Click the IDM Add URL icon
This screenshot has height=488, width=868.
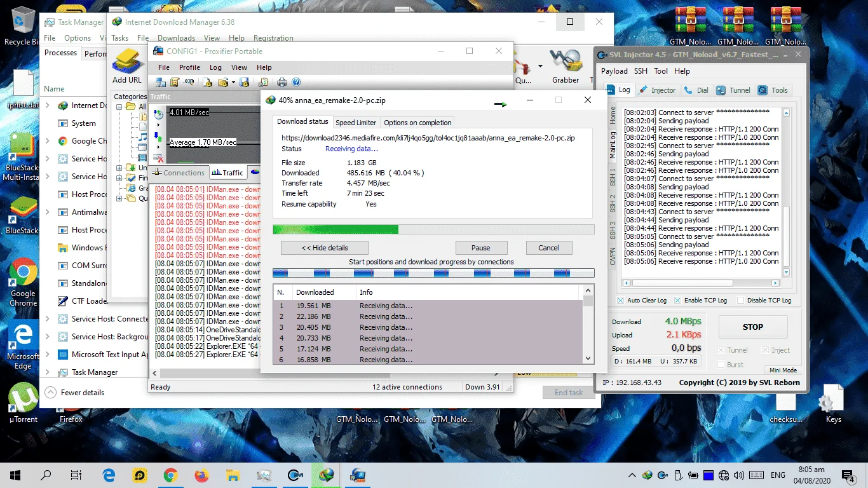[126, 62]
